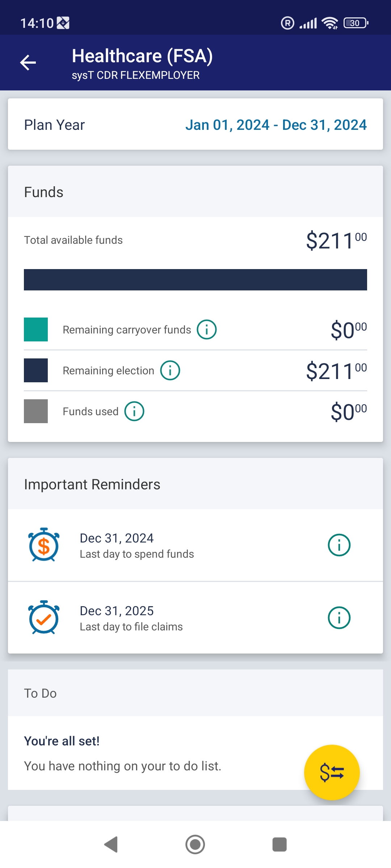
Task: Tap the Total available funds amount
Action: tap(336, 241)
